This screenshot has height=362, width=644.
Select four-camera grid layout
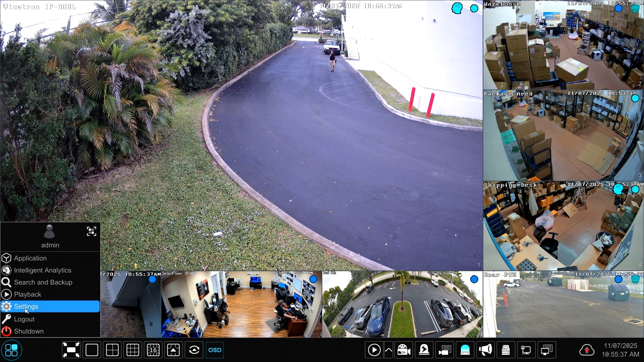pos(112,350)
